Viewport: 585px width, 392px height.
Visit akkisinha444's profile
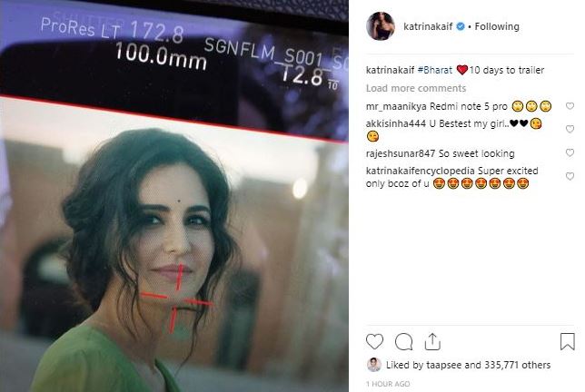pos(395,123)
